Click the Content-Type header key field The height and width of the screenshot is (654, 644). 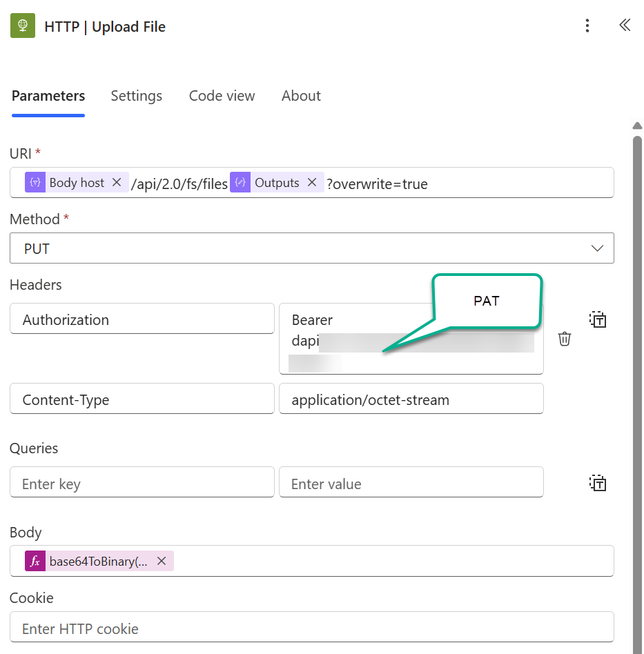[142, 399]
